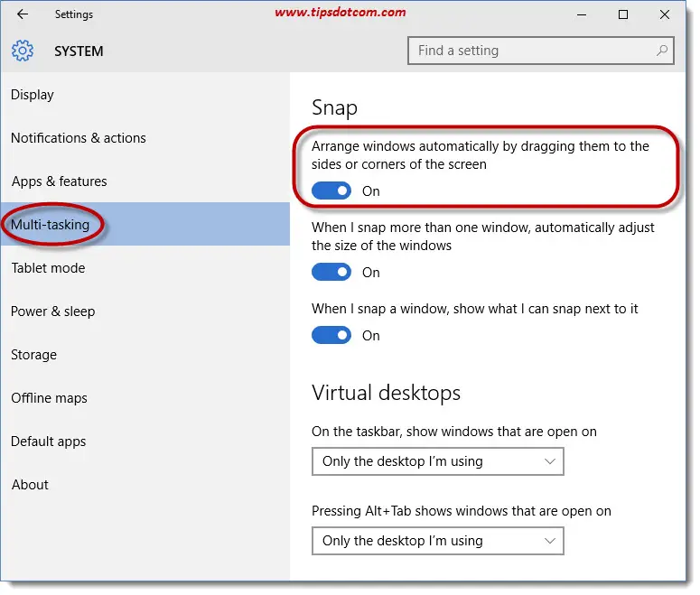Screen dimensions: 700x595
Task: Click the SYSTEM title text
Action: 79,51
